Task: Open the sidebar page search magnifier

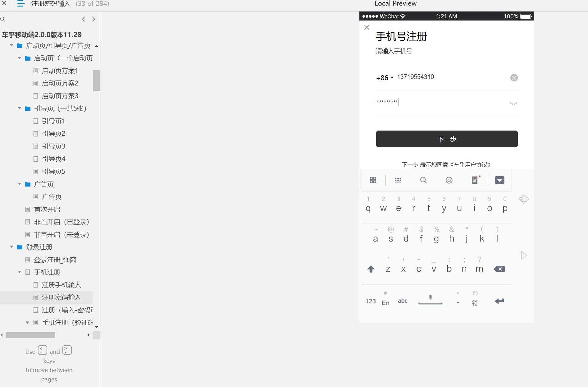Action: (3, 19)
